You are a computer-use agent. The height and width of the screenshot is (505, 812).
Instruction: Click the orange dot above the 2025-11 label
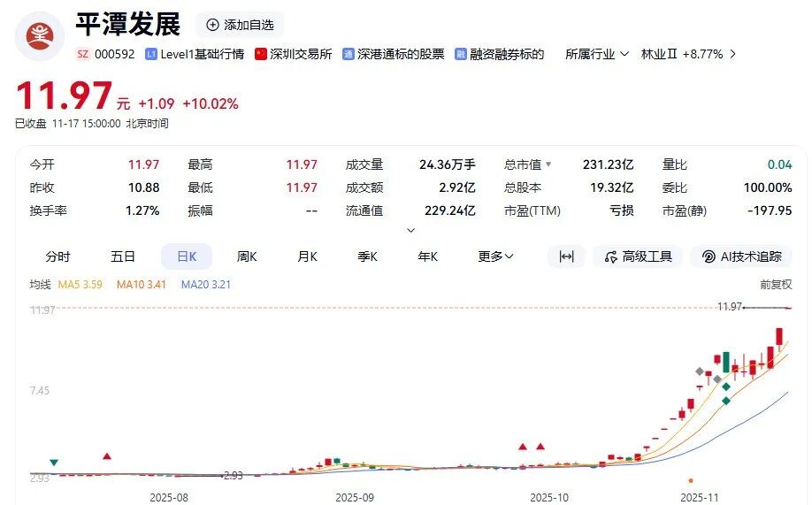(690, 480)
